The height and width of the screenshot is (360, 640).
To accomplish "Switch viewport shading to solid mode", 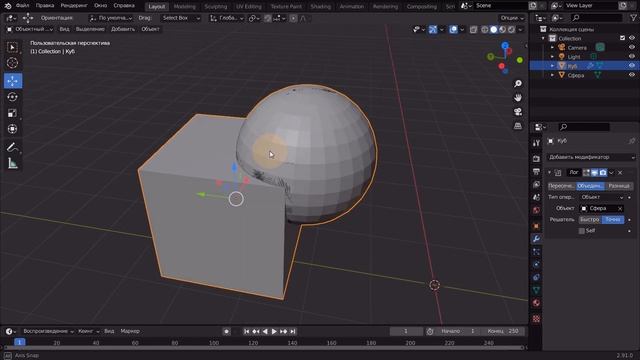I will coord(493,29).
